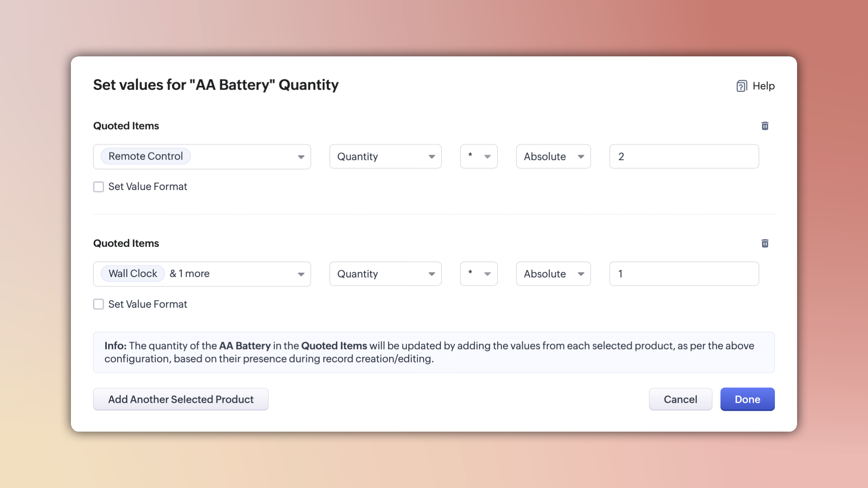Viewport: 868px width, 488px height.
Task: Click the Help link text
Action: click(763, 86)
